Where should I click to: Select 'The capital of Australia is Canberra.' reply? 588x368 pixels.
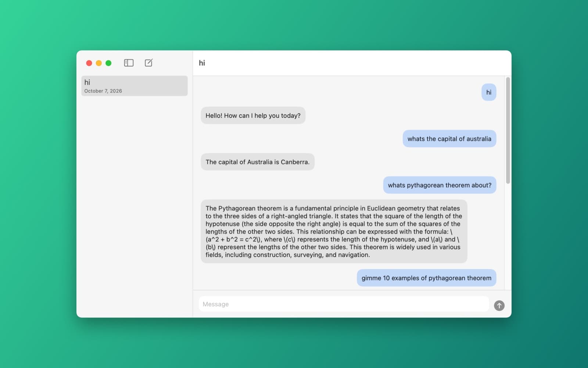[258, 162]
